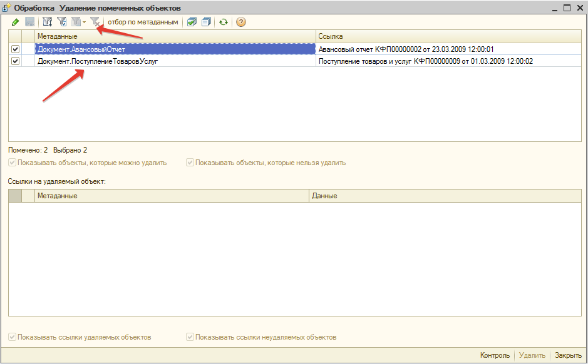Click the green refresh arrows icon
Screen dimensions: 588x364
click(x=224, y=22)
